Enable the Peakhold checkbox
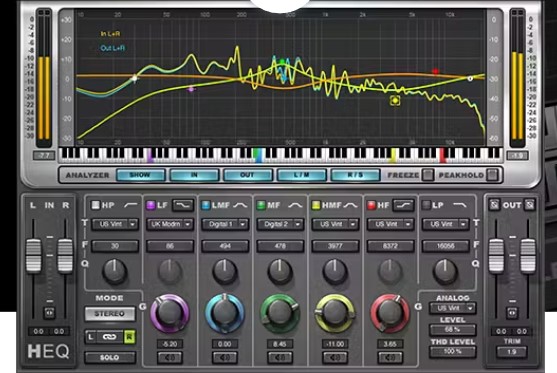 [492, 175]
